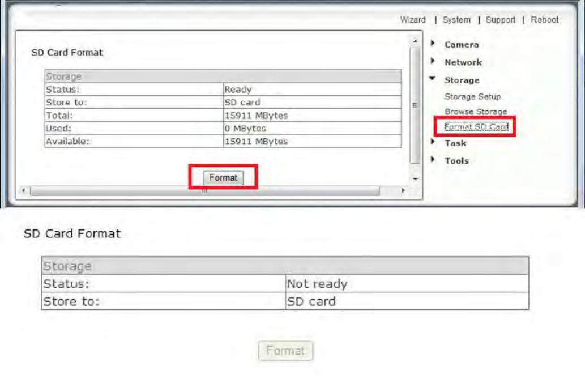Viewport: 585px width, 392px height.
Task: Click the lower Storage table header
Action: [x=285, y=266]
